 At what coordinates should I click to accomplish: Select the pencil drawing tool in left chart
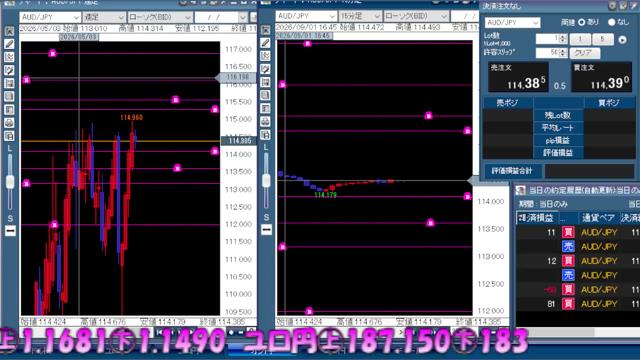pos(9,44)
